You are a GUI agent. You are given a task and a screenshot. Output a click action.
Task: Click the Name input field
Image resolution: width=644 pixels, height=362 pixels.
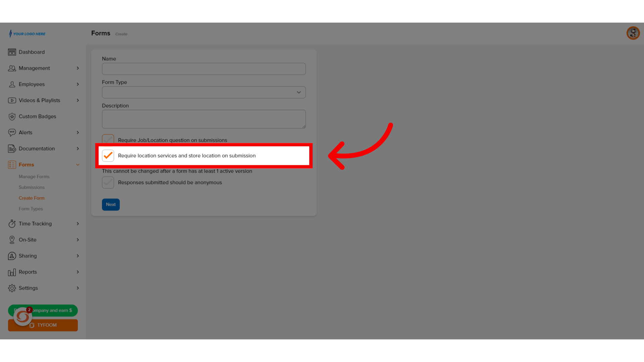[x=204, y=68]
